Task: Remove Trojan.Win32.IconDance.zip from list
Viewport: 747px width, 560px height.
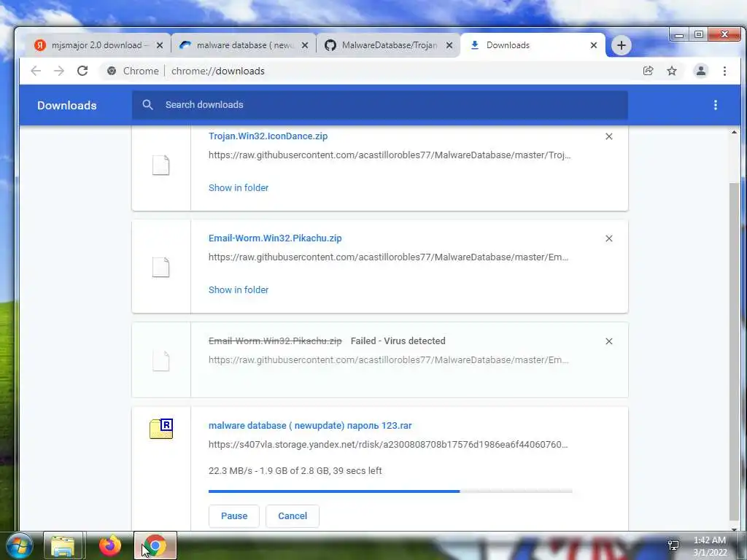Action: point(609,136)
